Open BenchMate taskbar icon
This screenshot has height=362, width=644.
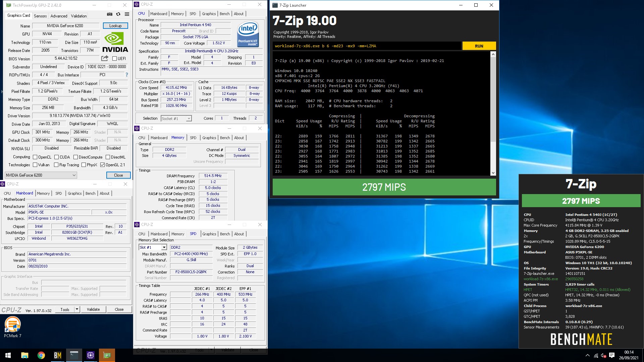57,355
